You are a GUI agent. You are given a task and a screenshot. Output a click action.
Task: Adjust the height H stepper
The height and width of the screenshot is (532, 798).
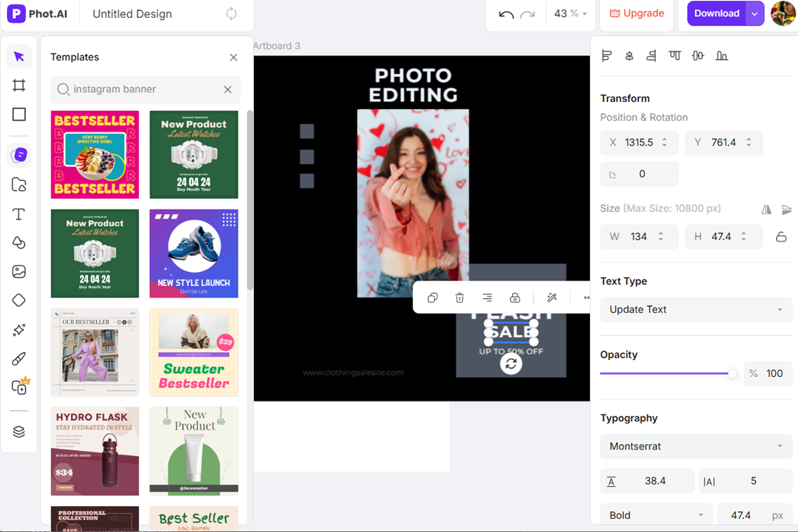[743, 237]
